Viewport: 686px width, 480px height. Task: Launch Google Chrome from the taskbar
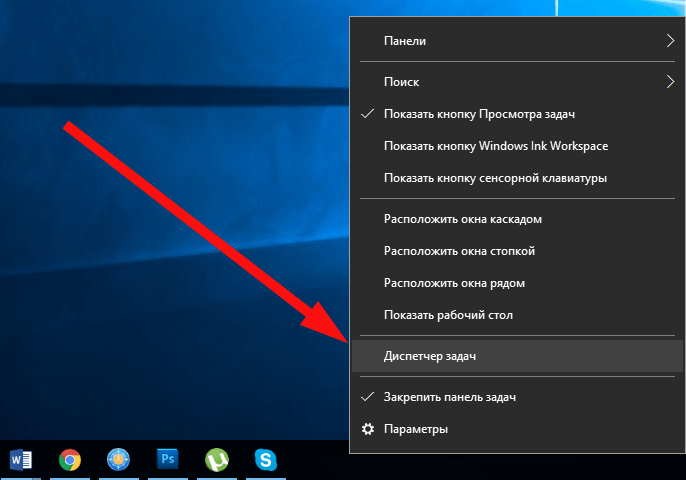click(x=70, y=460)
